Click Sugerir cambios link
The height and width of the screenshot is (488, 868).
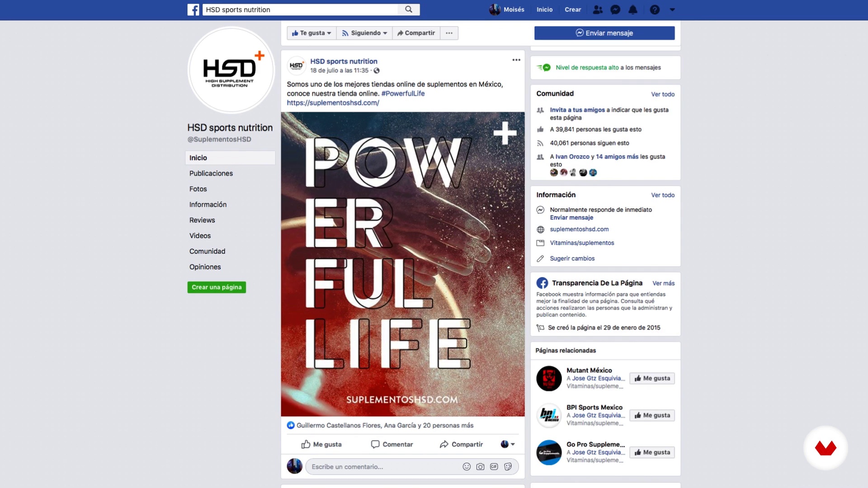pos(572,258)
